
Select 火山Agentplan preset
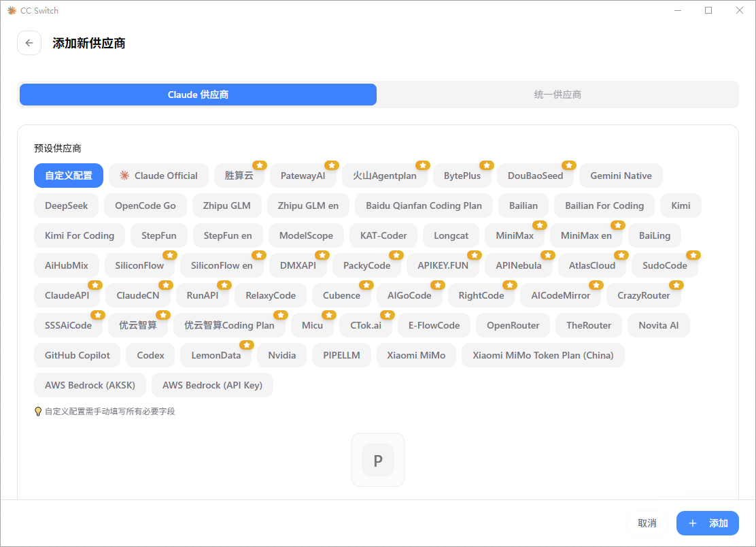pos(384,176)
